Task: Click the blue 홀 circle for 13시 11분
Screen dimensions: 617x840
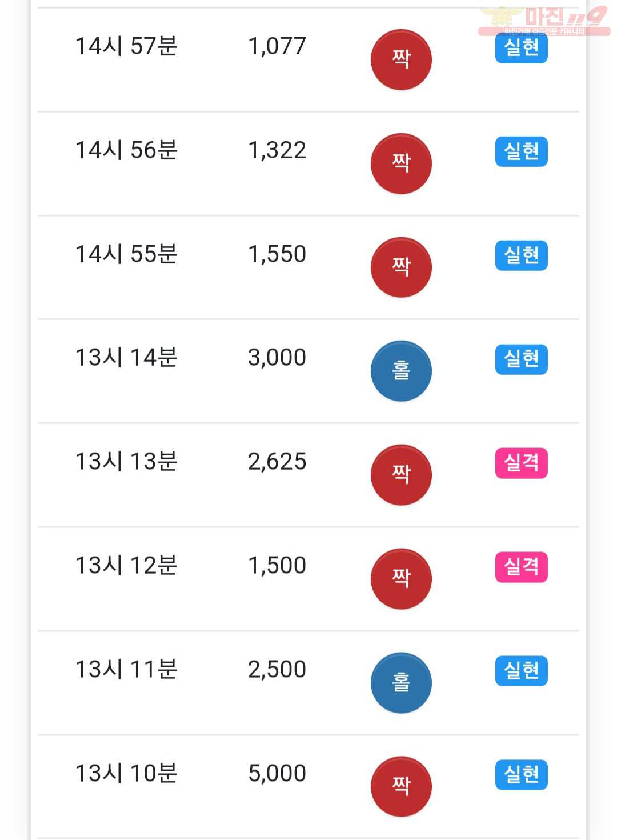Action: coord(401,683)
